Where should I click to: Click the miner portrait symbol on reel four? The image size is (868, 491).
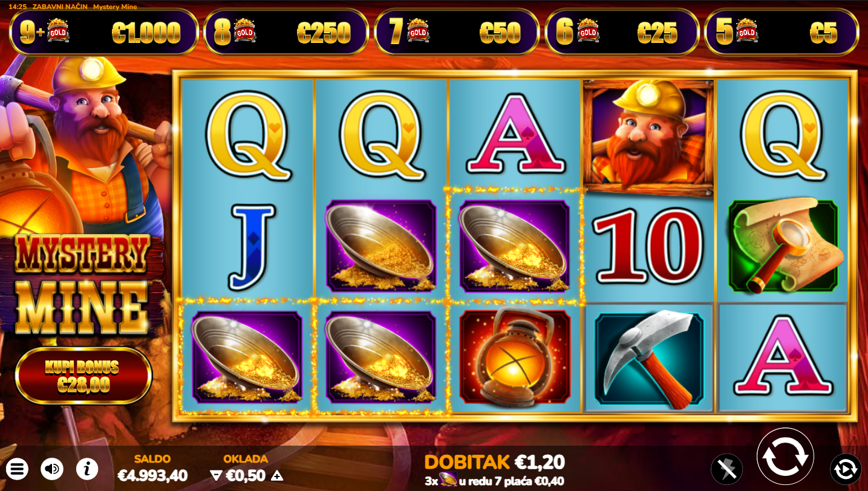coord(648,137)
